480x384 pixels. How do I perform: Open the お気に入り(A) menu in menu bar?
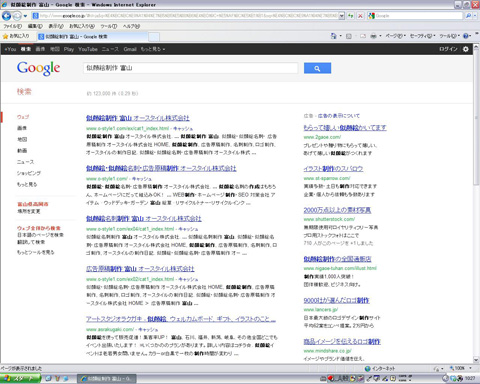[82, 26]
